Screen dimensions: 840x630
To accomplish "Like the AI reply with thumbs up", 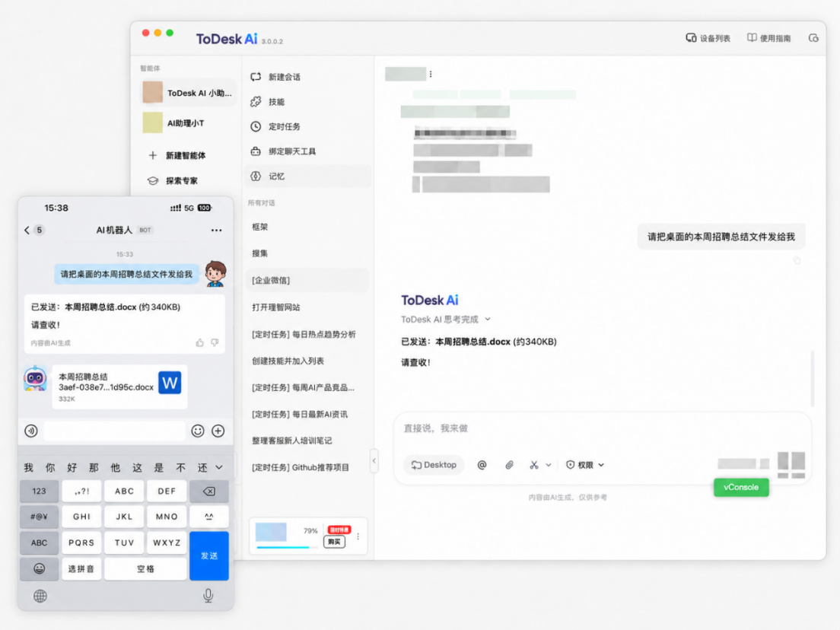I will pos(200,342).
